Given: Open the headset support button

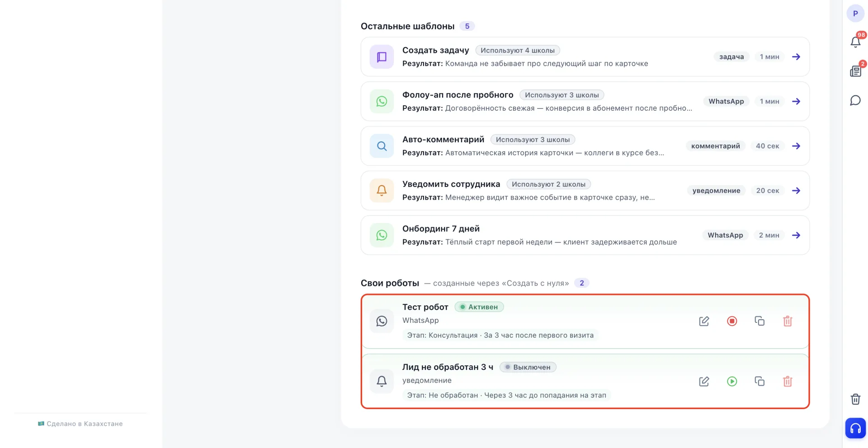Looking at the screenshot, I should tap(855, 428).
